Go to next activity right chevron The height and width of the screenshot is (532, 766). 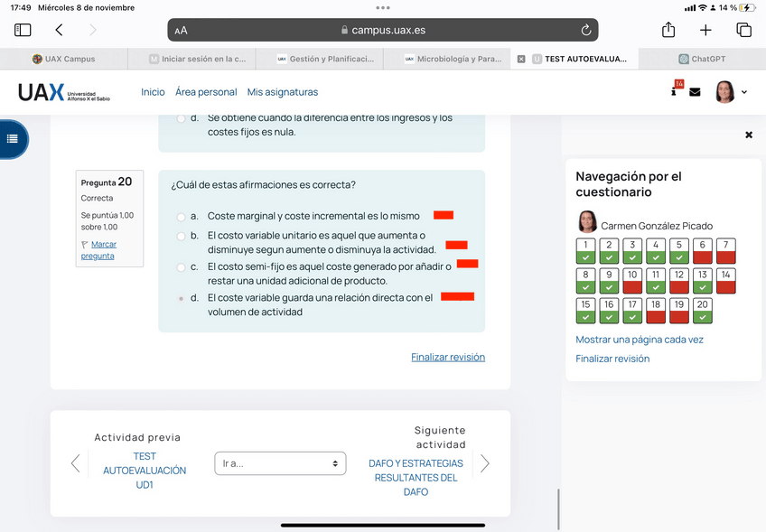(x=484, y=463)
